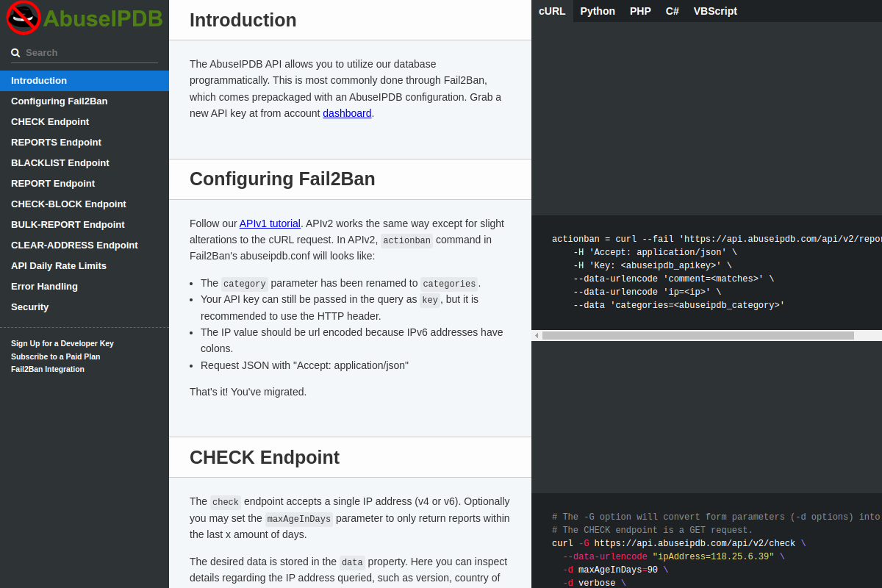Open Security sidebar item

[x=85, y=307]
